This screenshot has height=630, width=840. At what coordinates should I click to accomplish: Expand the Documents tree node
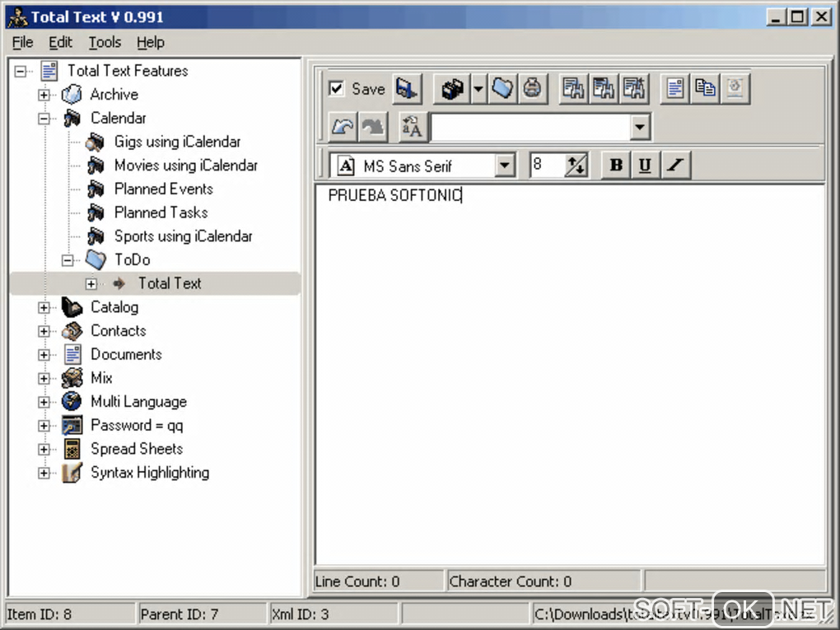44,355
